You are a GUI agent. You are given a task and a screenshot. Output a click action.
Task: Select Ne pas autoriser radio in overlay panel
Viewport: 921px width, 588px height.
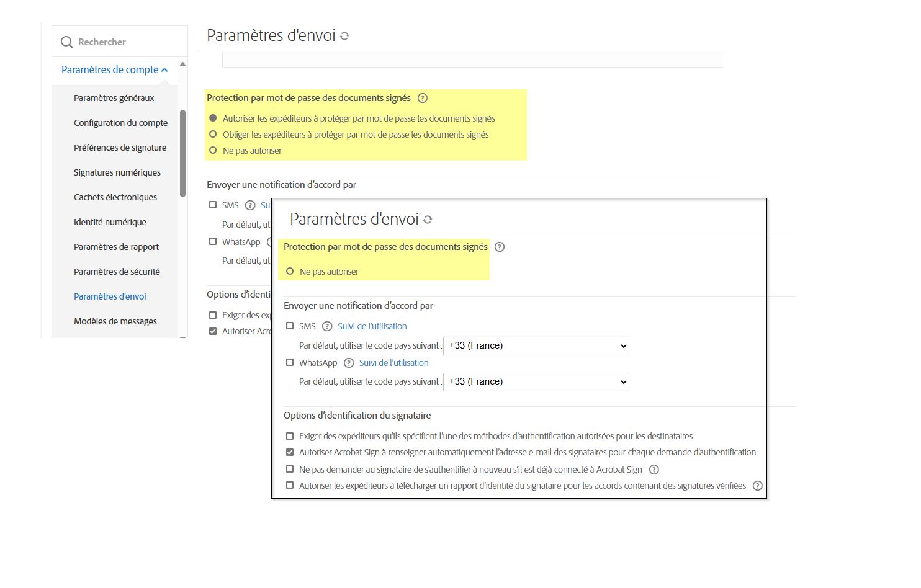(x=290, y=271)
